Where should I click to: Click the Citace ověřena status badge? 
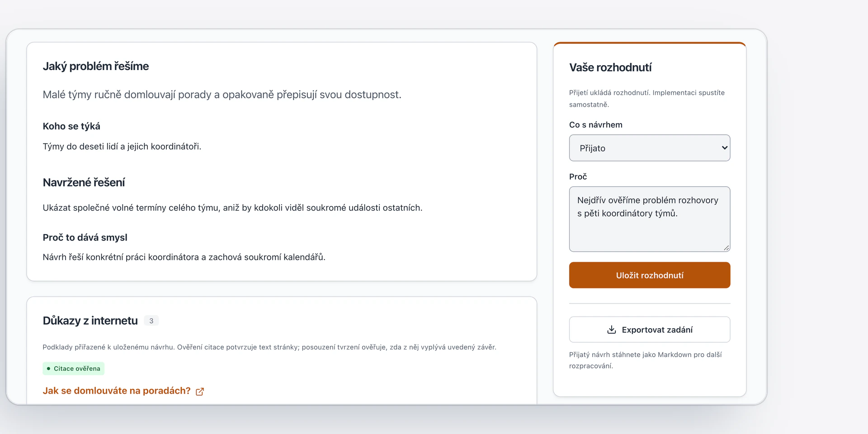pyautogui.click(x=73, y=368)
